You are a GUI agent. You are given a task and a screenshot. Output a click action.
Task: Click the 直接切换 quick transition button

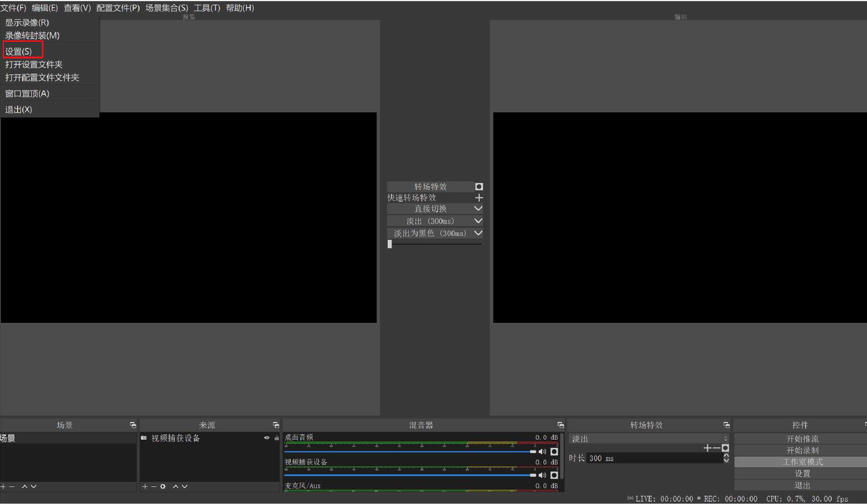tap(430, 209)
